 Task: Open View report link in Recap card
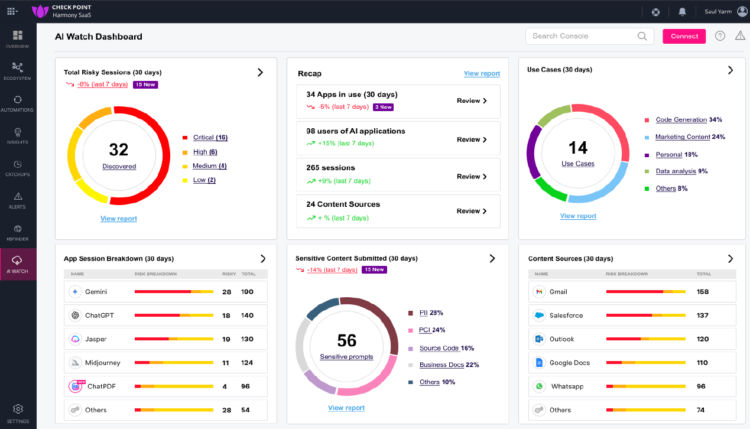pyautogui.click(x=482, y=73)
